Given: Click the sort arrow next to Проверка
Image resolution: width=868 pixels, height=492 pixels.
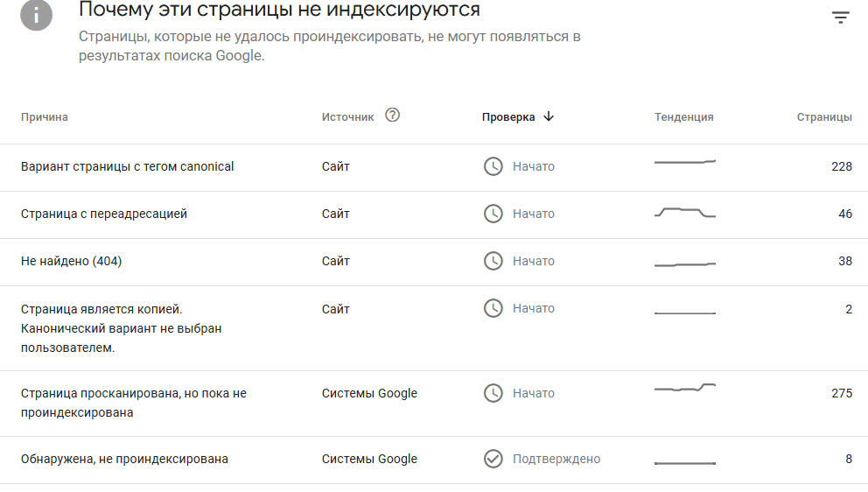Looking at the screenshot, I should tap(549, 116).
